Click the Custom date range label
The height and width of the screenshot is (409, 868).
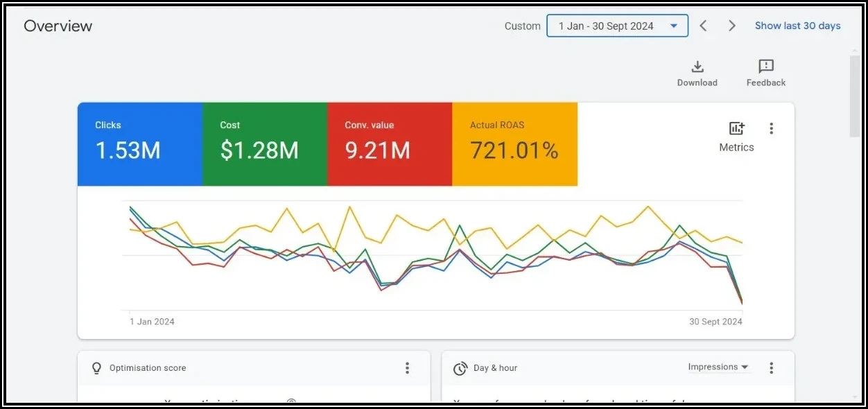tap(522, 26)
